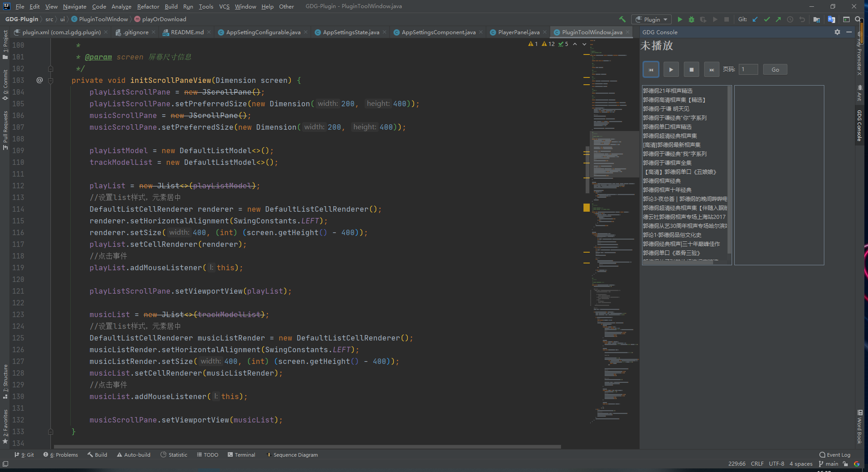Open the main Git branch popup
The width and height of the screenshot is (868, 472).
pos(828,464)
